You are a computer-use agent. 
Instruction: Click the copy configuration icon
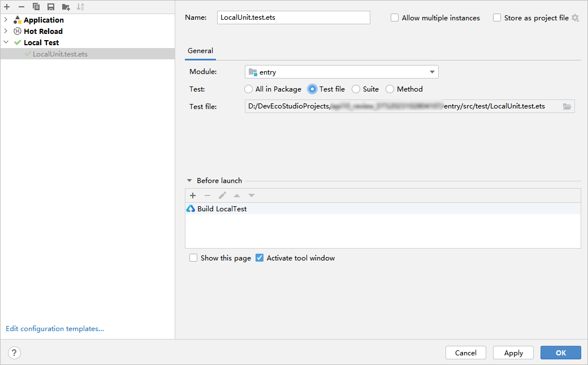click(36, 7)
